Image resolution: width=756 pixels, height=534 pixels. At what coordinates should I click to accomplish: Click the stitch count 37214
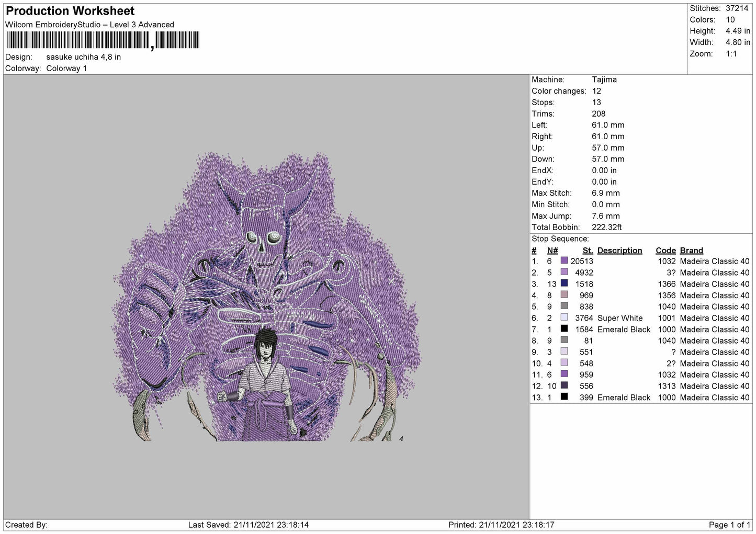point(737,8)
